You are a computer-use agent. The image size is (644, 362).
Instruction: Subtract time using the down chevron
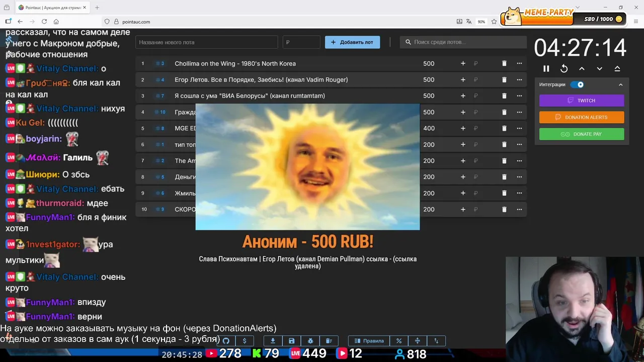point(599,68)
